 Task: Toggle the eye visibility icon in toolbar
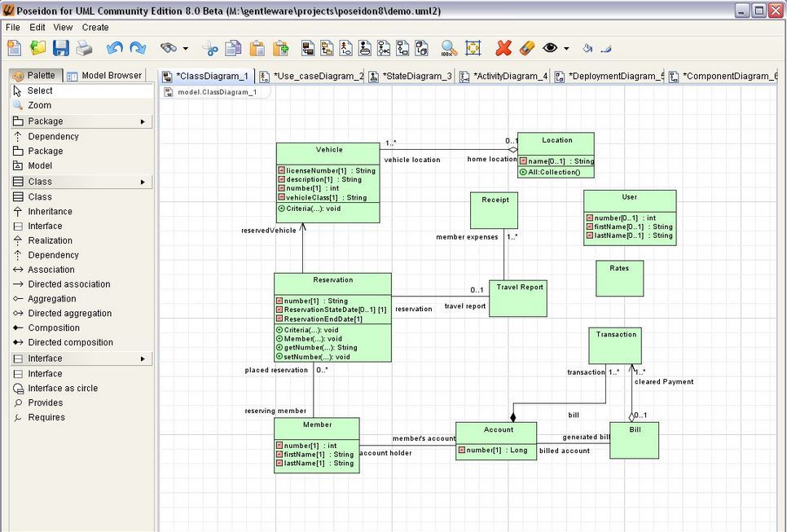pyautogui.click(x=551, y=48)
